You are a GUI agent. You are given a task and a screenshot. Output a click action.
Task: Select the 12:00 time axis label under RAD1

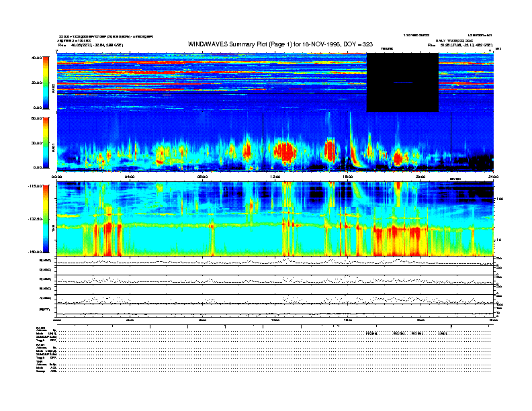(275, 176)
